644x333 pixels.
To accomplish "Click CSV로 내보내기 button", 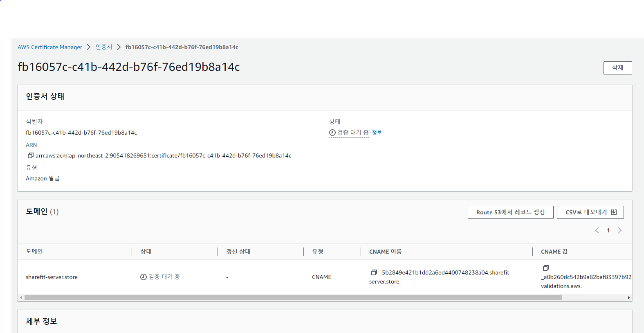I will point(590,212).
